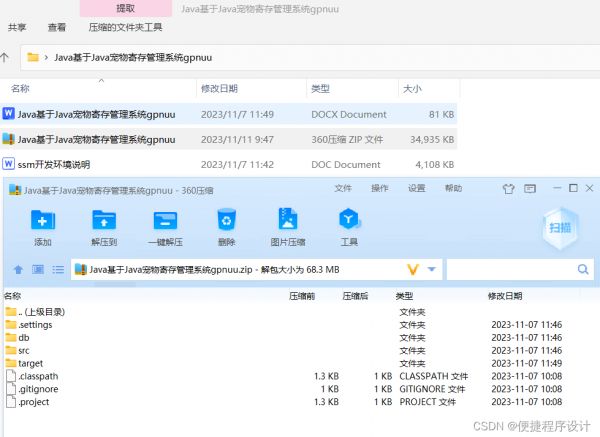The width and height of the screenshot is (600, 437).
Task: Open the 设置 menu in 360压缩
Action: click(416, 188)
